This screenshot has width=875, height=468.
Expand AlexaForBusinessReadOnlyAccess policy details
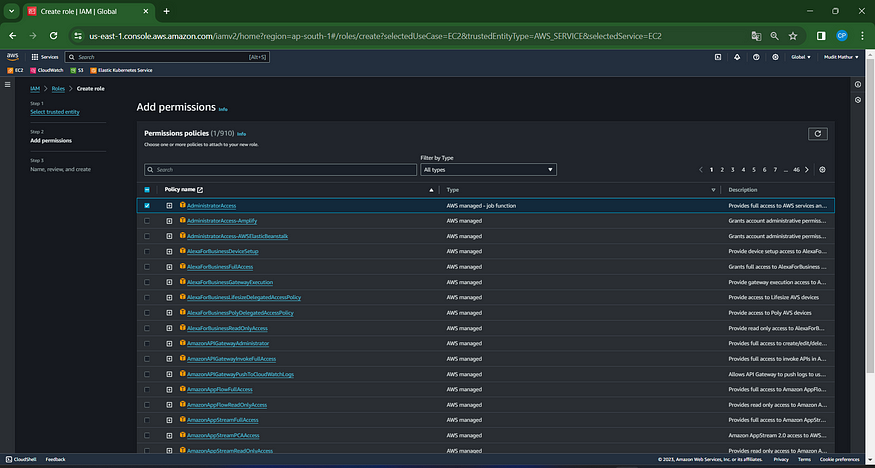(x=169, y=328)
